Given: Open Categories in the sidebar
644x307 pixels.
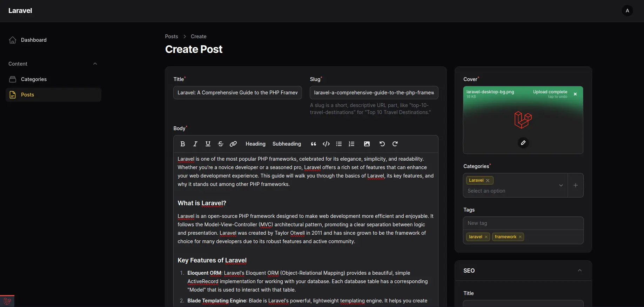Looking at the screenshot, I should point(53,79).
